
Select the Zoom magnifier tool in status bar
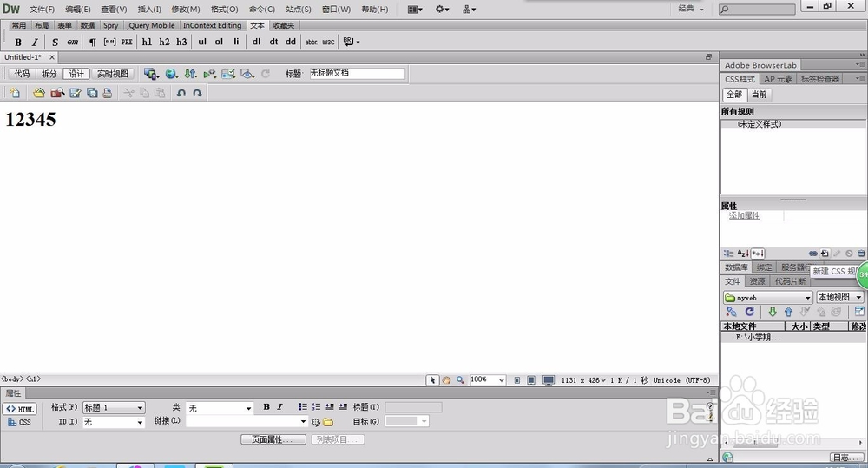[x=460, y=380]
